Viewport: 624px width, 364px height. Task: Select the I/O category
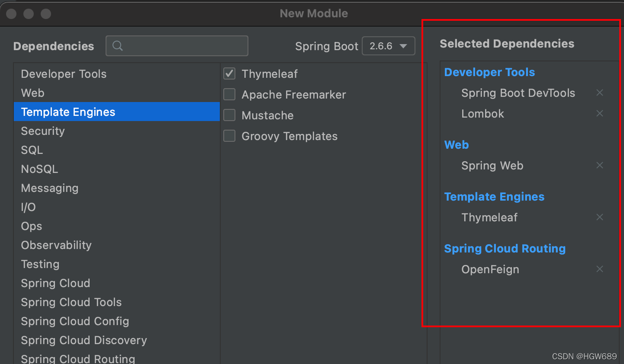point(117,207)
